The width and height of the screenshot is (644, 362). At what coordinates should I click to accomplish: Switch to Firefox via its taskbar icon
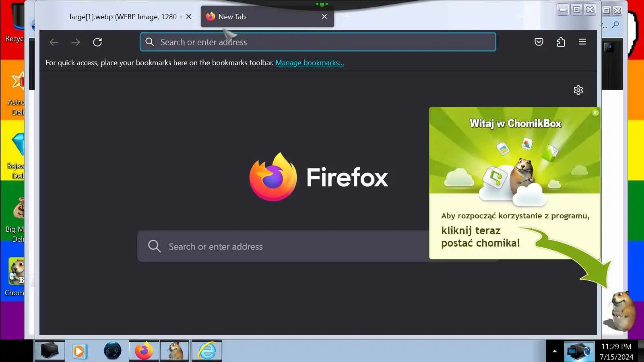pos(144,351)
